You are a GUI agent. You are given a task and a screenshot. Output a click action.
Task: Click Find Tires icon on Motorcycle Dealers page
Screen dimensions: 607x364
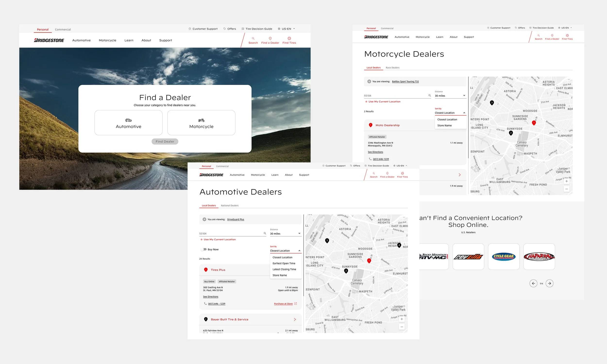pyautogui.click(x=567, y=36)
